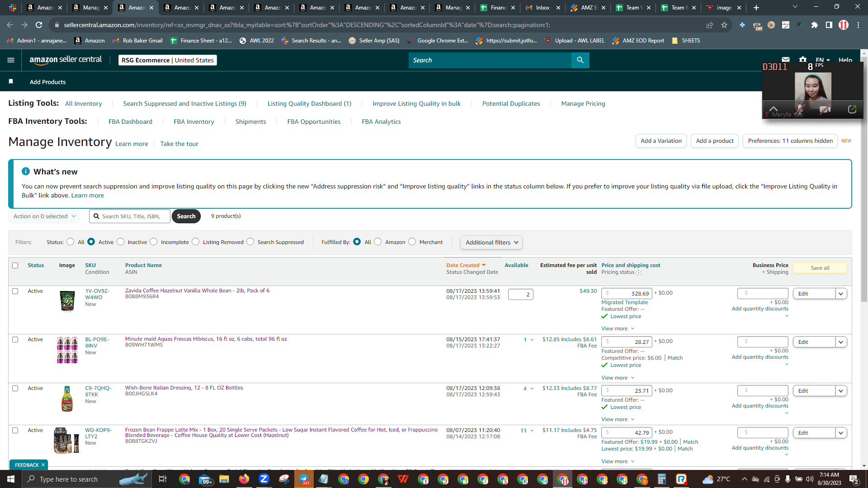Open the Listing Quality Dashboard (1)

[x=310, y=103]
